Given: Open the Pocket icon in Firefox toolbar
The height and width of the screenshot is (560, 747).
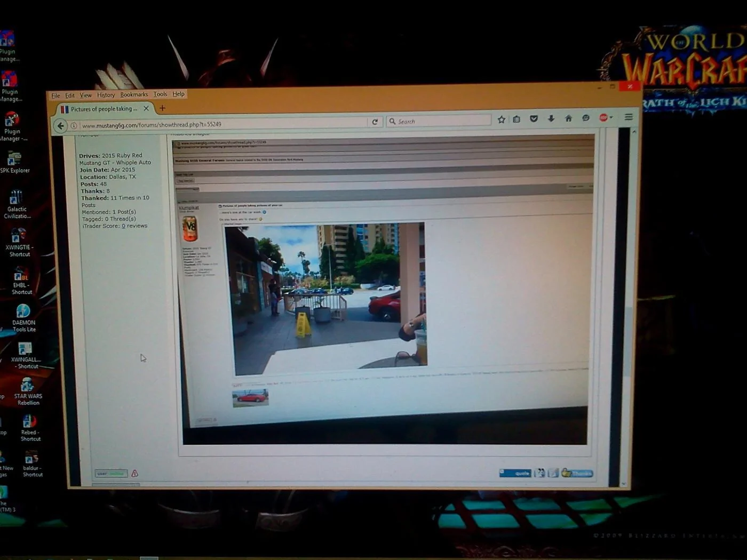Looking at the screenshot, I should (534, 119).
